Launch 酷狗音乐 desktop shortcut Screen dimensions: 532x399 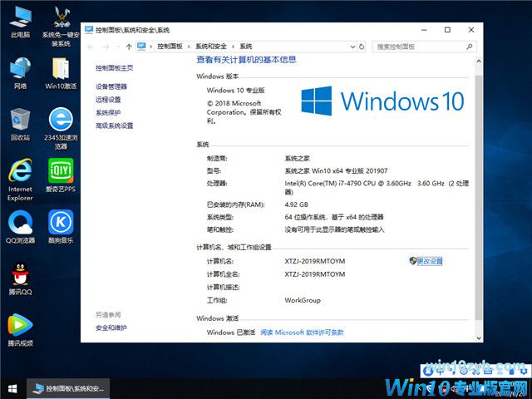61,227
